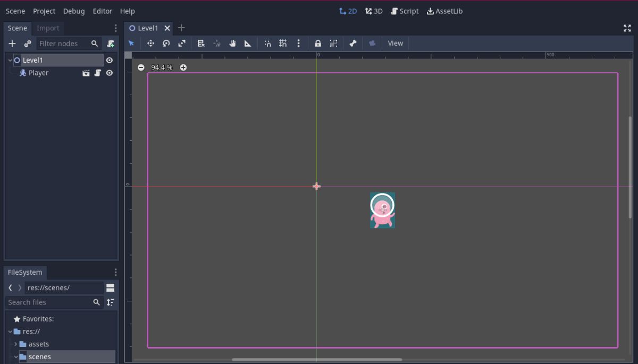The width and height of the screenshot is (638, 364).
Task: Open the Player scene in editor icon
Action: click(86, 73)
